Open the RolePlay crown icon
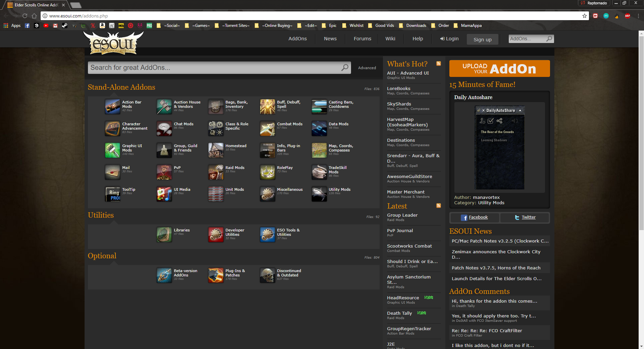This screenshot has height=349, width=644. pyautogui.click(x=267, y=172)
